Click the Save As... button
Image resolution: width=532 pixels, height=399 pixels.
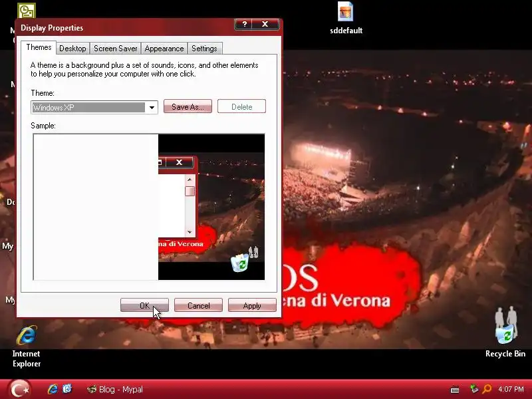188,106
